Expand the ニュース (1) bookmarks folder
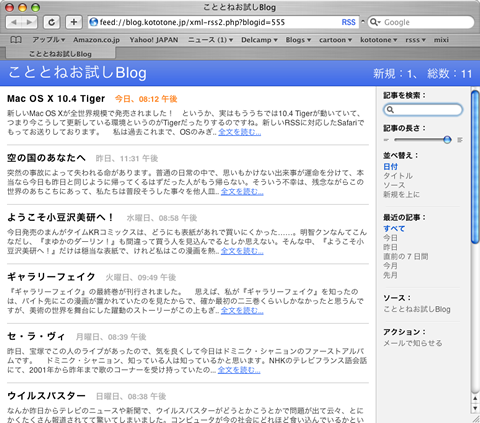This screenshot has height=423, width=480. click(x=210, y=40)
